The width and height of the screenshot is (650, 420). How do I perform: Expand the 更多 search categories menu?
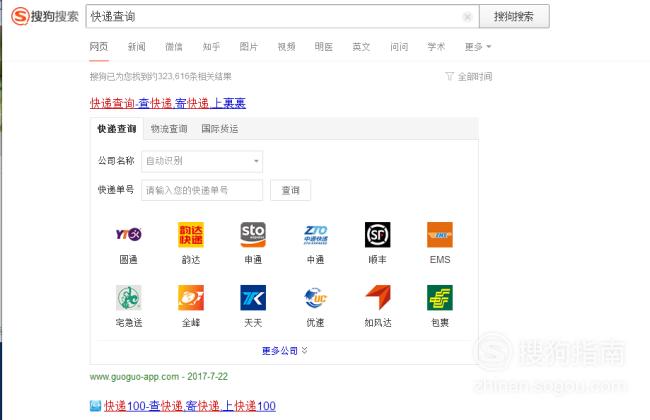[x=478, y=46]
